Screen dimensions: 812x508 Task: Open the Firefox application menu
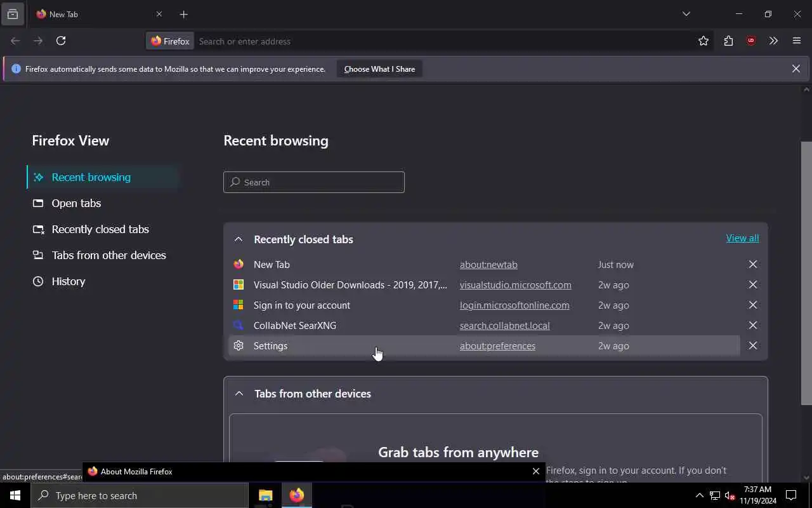click(797, 41)
